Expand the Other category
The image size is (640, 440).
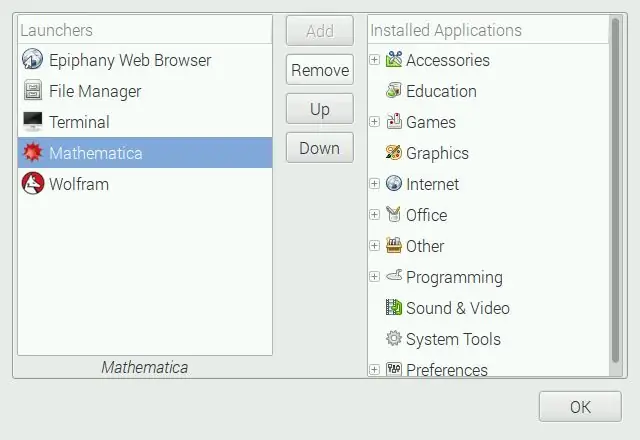(374, 246)
